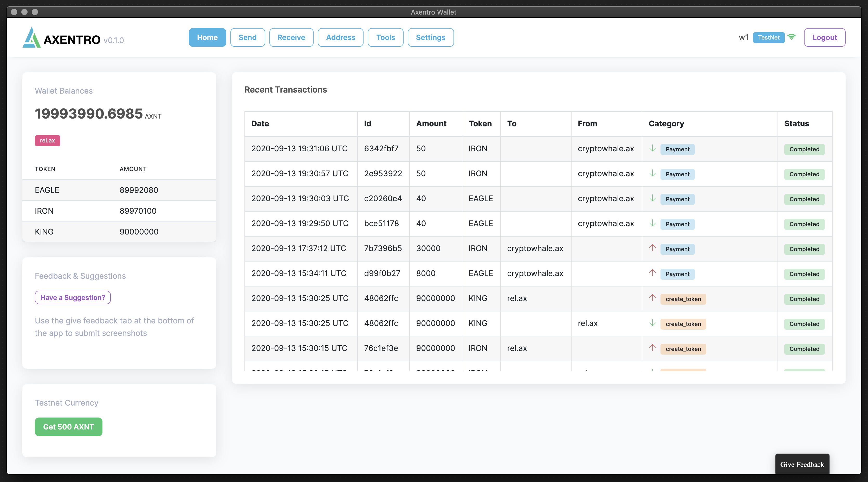
Task: Click the green wifi connection status icon
Action: click(792, 37)
